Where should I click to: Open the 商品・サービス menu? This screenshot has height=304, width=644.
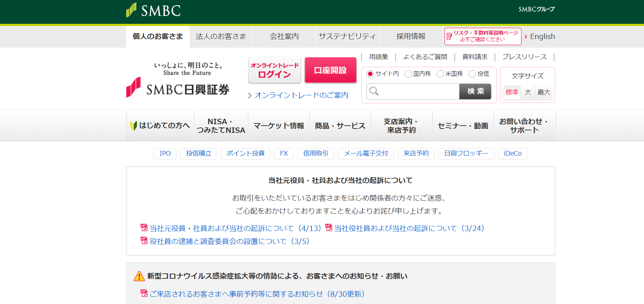[340, 126]
